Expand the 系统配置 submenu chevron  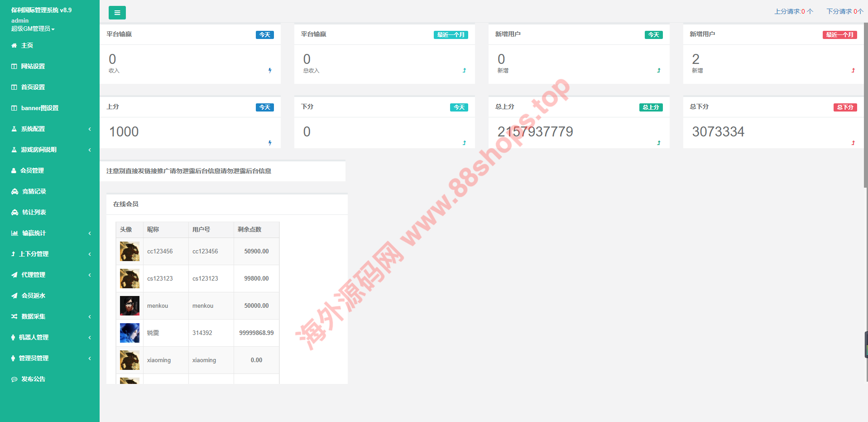click(x=90, y=129)
